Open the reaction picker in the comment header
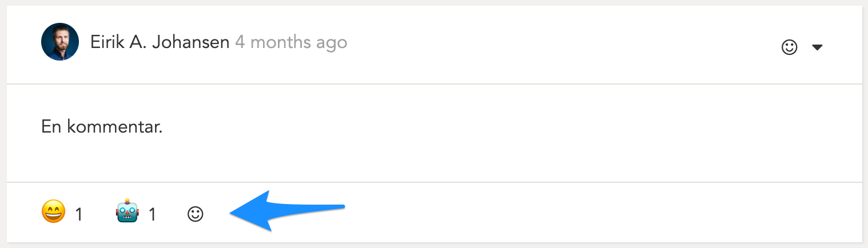 coord(789,47)
